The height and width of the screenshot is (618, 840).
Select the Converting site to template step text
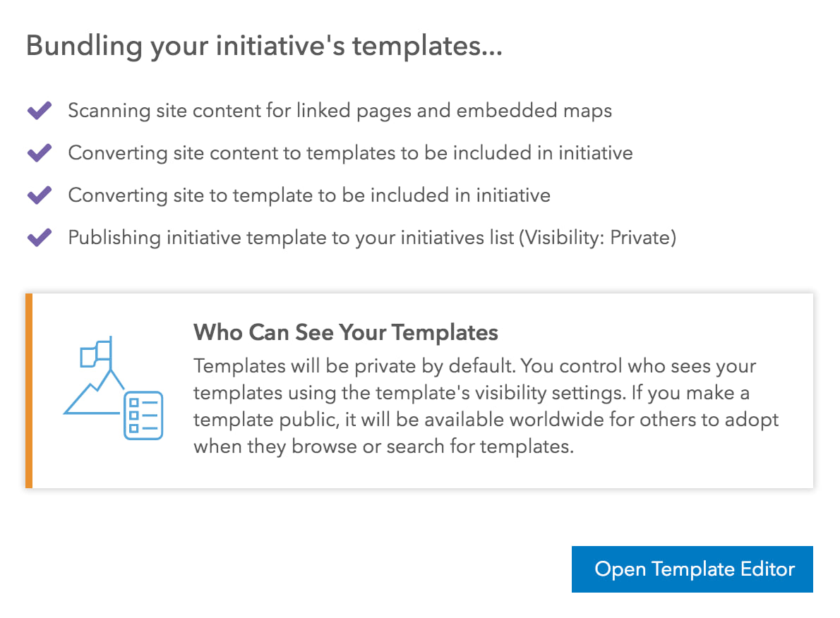click(x=309, y=195)
